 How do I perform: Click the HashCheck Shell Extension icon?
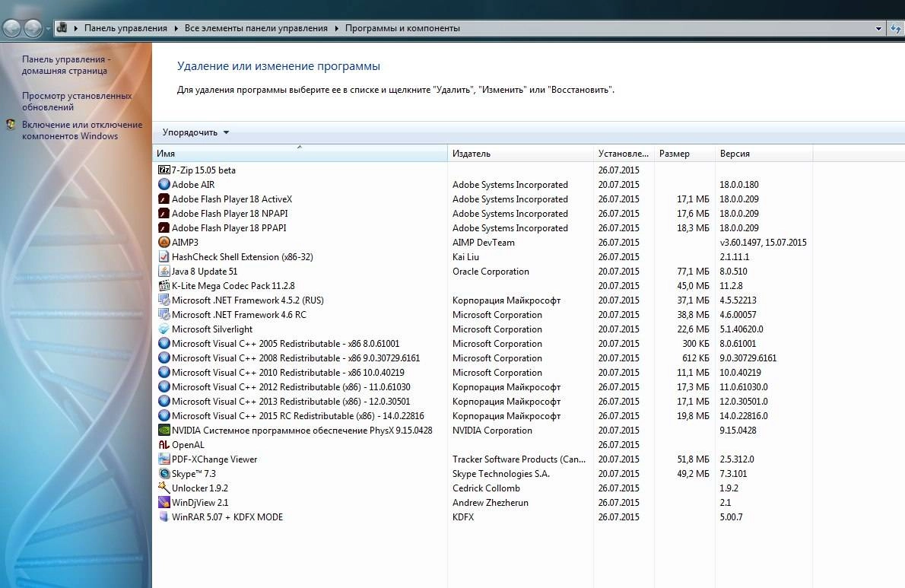coord(164,256)
